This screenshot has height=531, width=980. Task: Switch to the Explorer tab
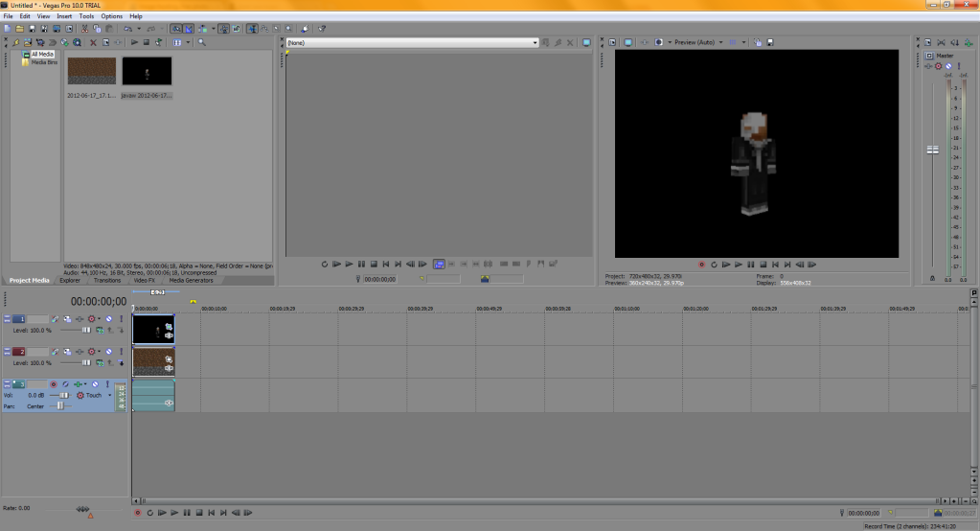point(69,280)
